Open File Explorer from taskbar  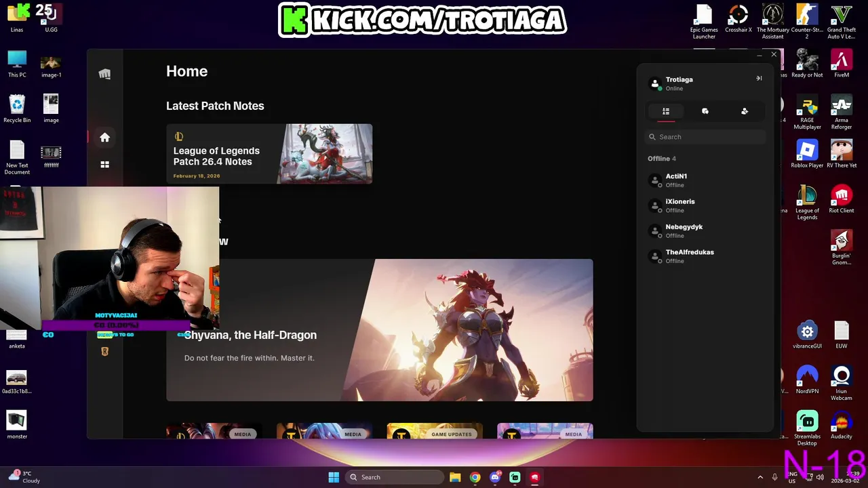pos(455,477)
